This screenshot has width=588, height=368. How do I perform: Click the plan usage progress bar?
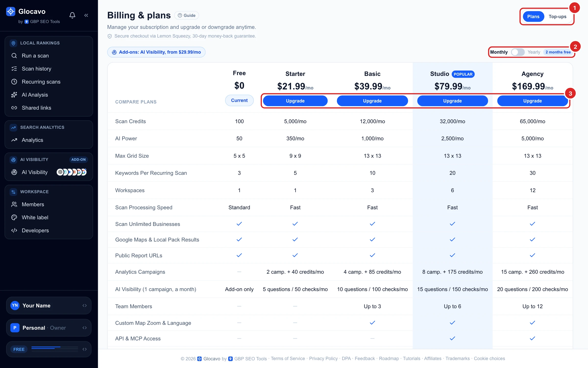55,349
